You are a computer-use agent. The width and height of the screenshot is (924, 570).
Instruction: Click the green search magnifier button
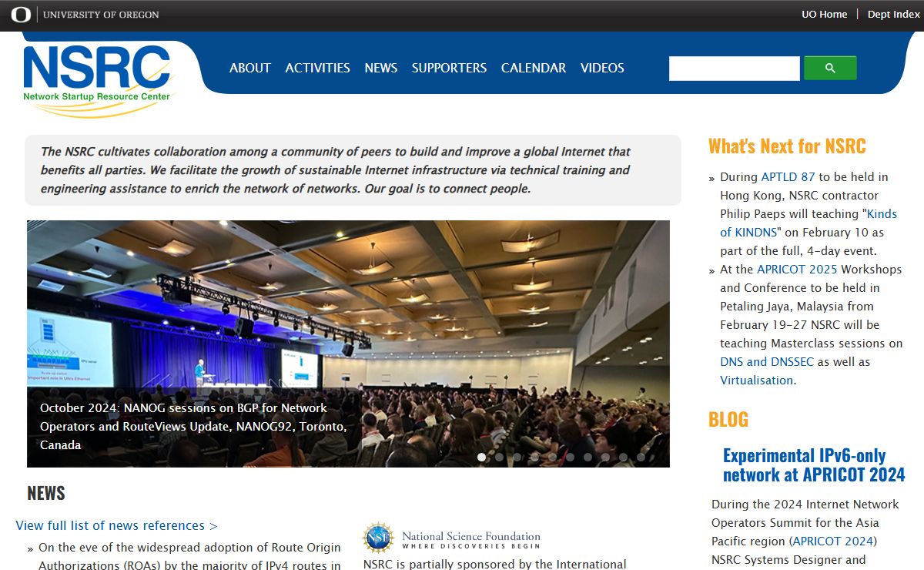[830, 68]
